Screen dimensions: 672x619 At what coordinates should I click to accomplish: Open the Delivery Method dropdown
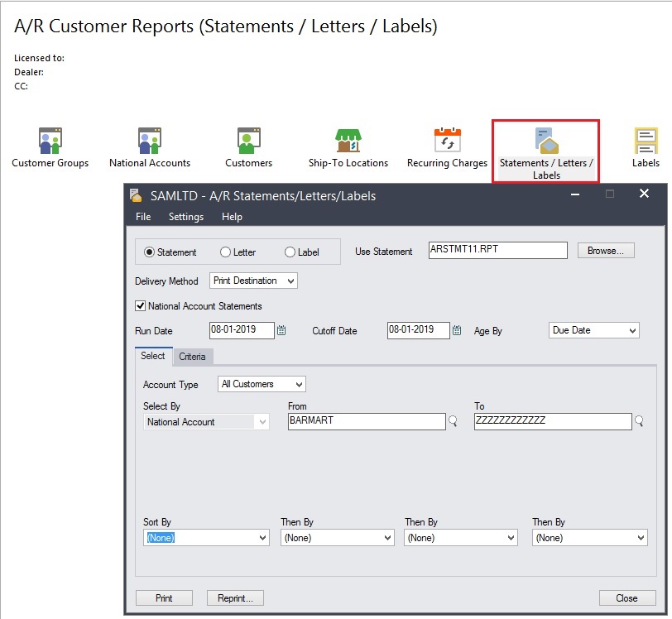tap(254, 281)
